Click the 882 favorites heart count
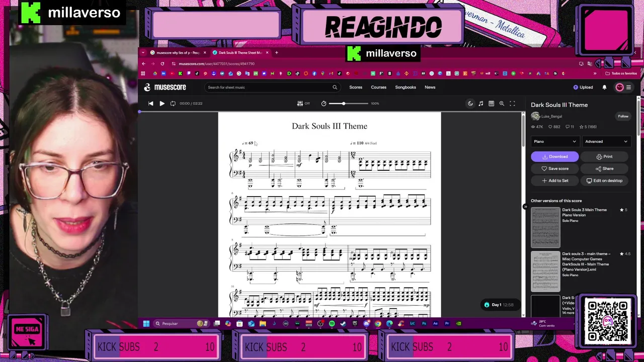644x362 pixels. click(553, 127)
